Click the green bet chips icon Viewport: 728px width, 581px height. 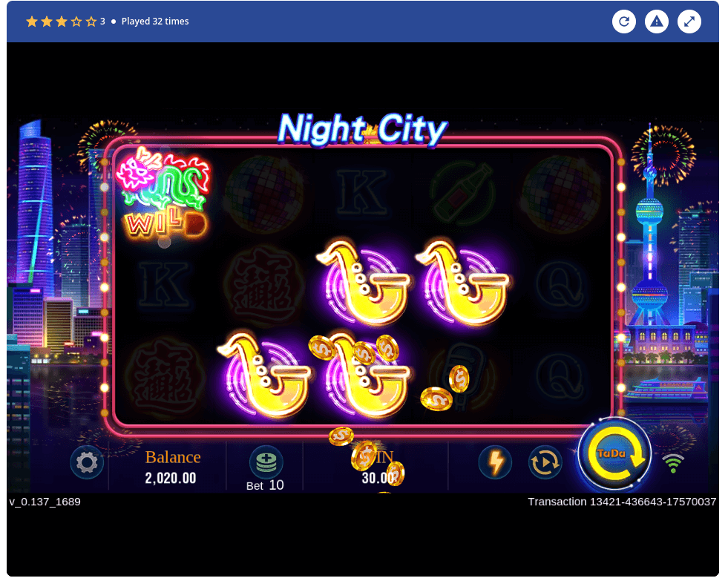(x=266, y=462)
